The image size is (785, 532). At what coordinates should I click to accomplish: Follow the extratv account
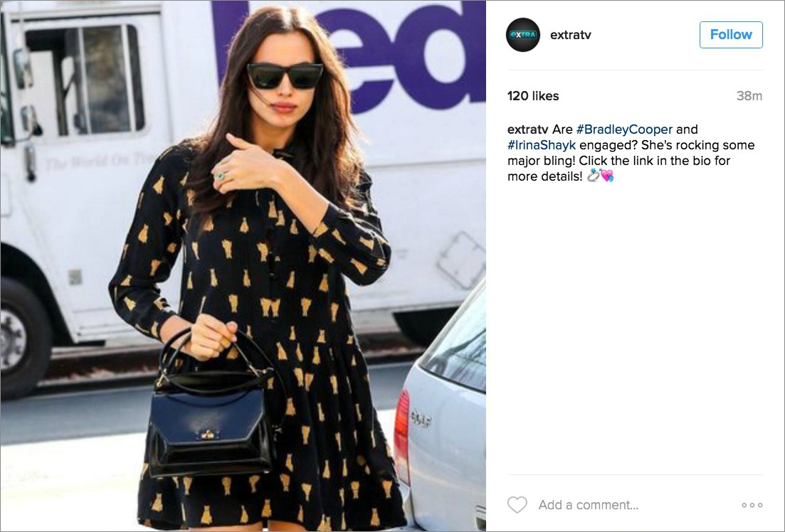coord(731,35)
